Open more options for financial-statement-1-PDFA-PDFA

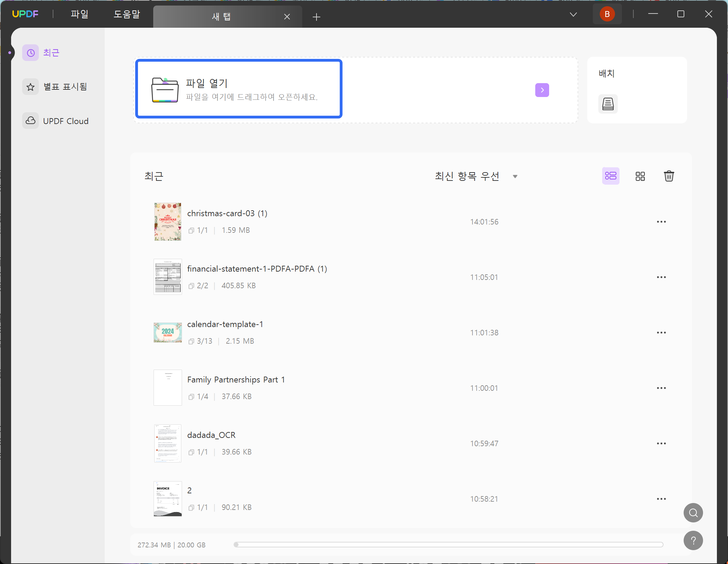pos(661,277)
